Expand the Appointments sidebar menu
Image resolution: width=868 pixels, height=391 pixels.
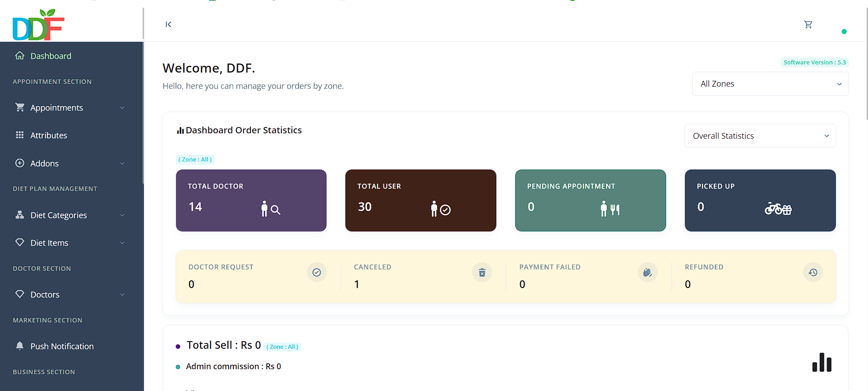pyautogui.click(x=70, y=108)
